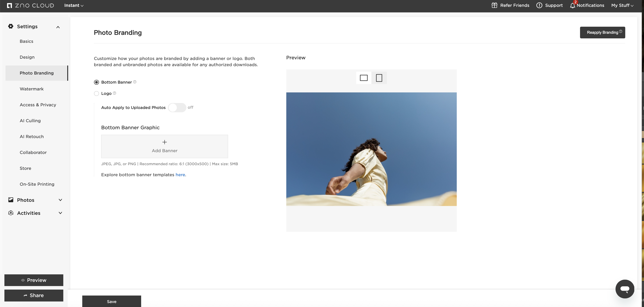644x307 pixels.
Task: Select the Bottom Banner radio button
Action: tap(97, 82)
